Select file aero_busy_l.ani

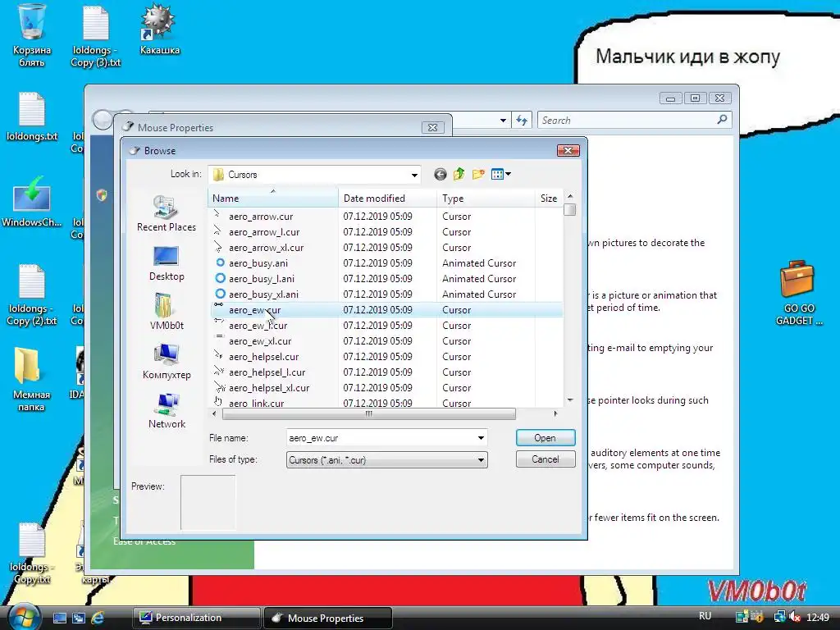coord(261,279)
